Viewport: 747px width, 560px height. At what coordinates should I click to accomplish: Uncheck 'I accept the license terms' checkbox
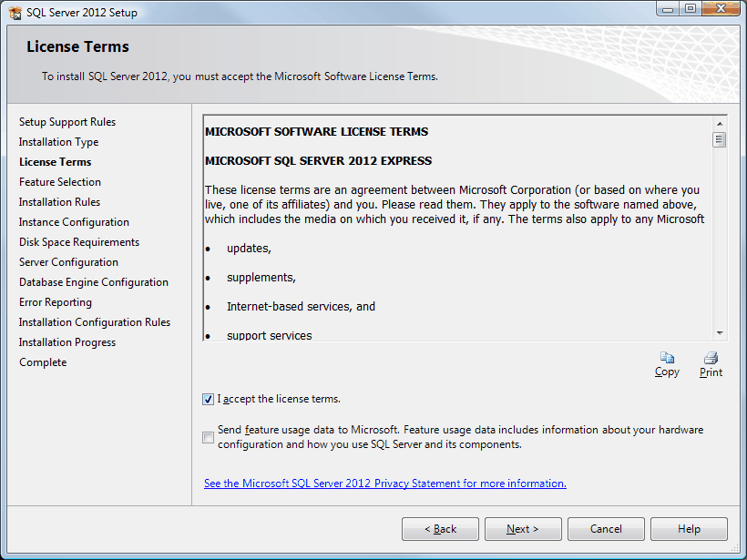click(209, 399)
